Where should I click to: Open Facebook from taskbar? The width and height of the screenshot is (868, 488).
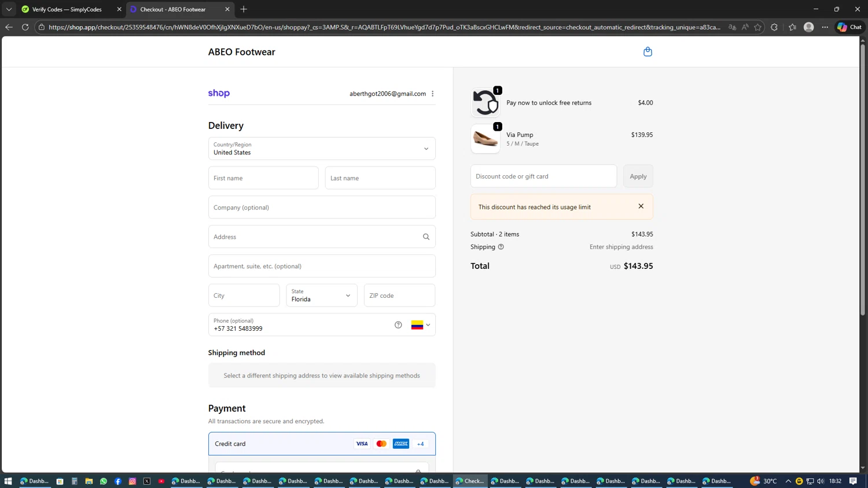coord(118,481)
